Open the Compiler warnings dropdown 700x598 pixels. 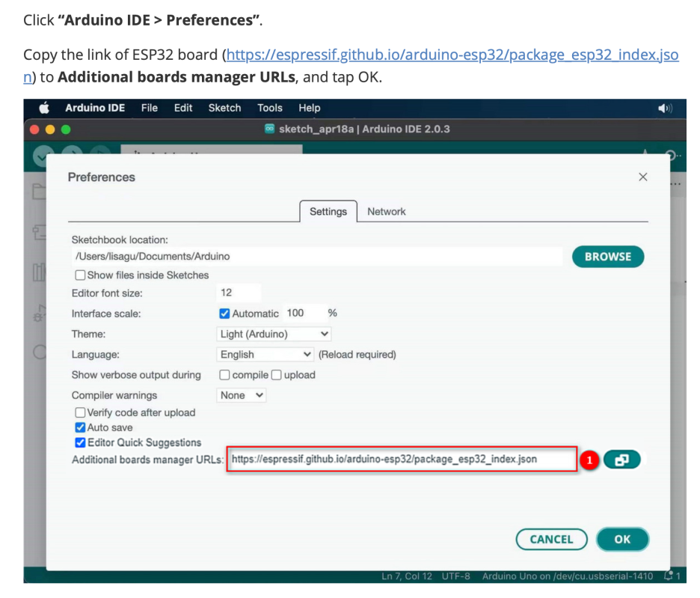[241, 395]
